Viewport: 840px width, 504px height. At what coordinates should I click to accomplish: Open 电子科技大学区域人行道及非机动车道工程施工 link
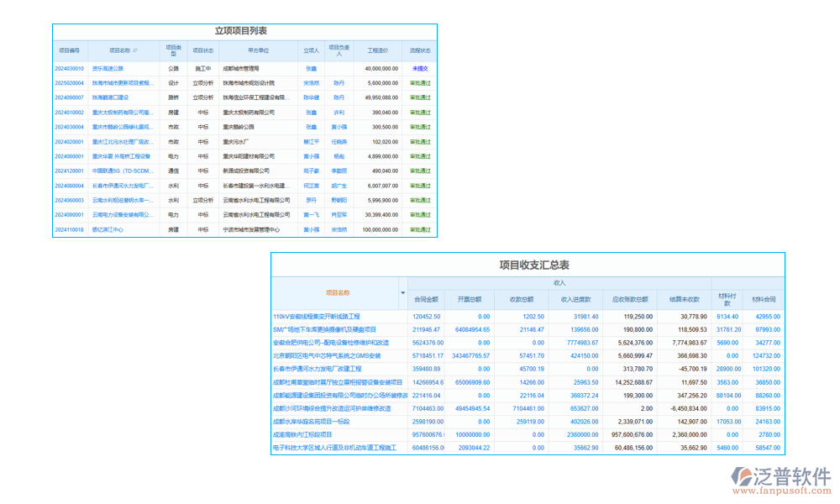(334, 449)
